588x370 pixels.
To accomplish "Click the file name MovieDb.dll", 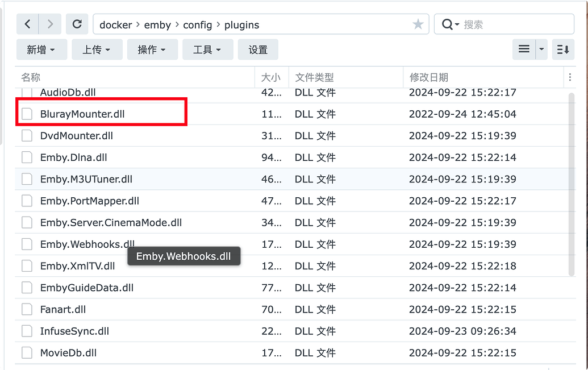I will point(68,353).
